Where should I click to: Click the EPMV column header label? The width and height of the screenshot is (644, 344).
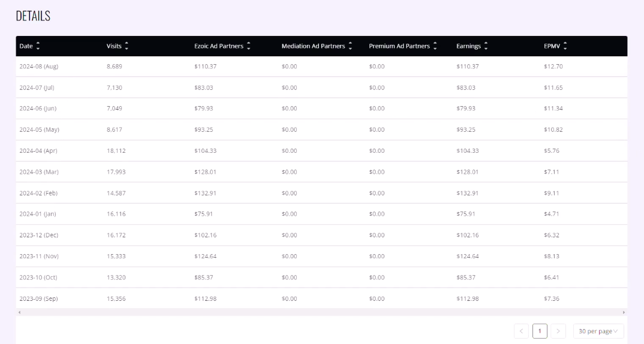point(552,46)
